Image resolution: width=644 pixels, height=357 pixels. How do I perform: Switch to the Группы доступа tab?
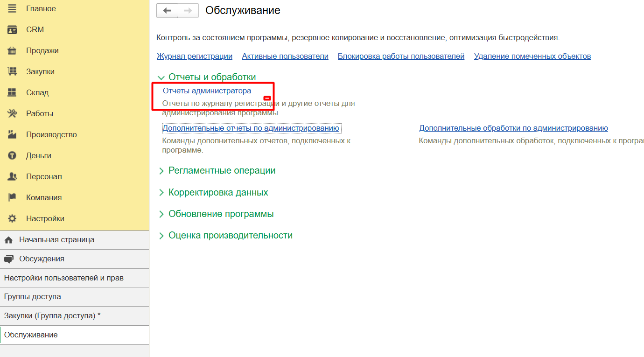(33, 297)
